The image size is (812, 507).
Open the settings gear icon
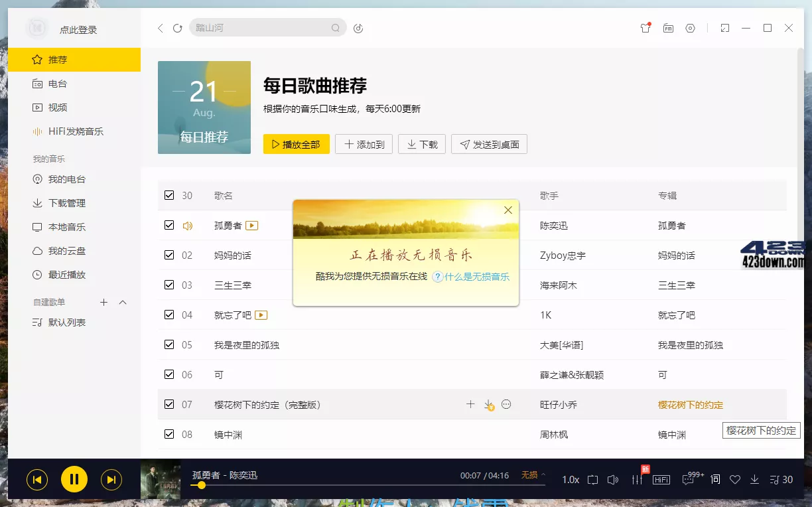(690, 28)
